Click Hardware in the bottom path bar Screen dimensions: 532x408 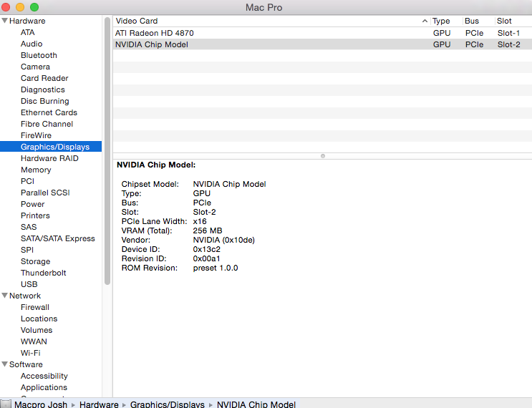coord(99,404)
